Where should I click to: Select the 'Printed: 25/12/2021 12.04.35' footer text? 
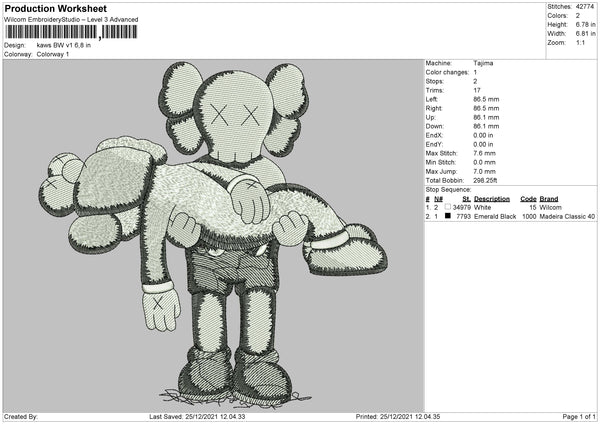398,417
